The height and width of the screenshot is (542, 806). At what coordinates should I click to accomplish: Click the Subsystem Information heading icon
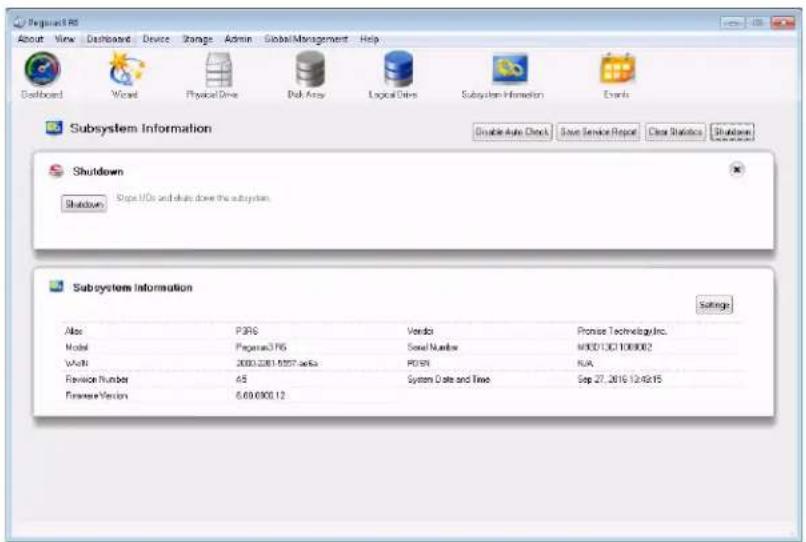click(54, 128)
